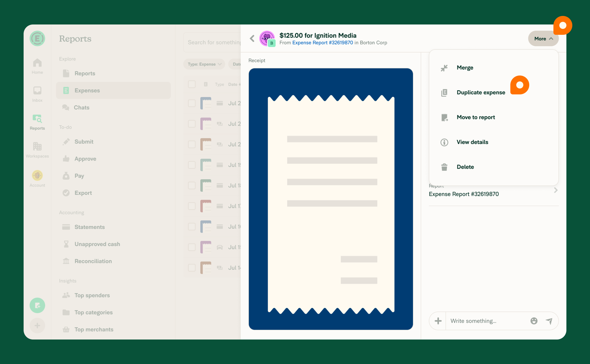
Task: Send message with the paper plane icon
Action: click(549, 321)
